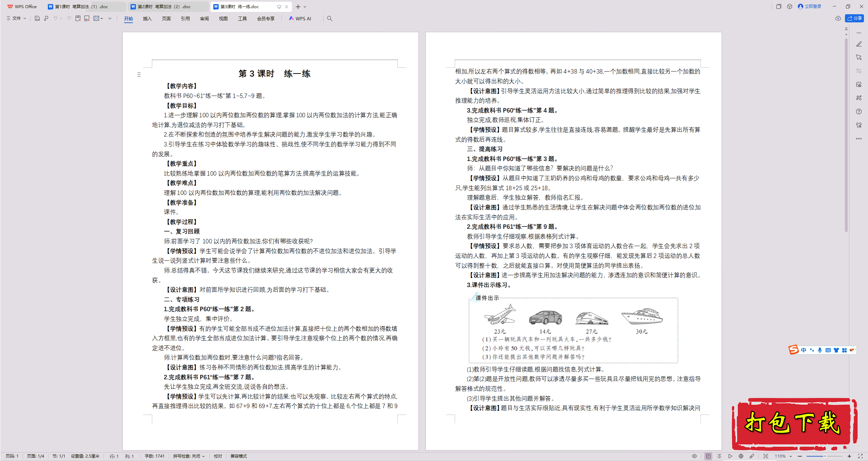Expand the undo history dropdown arrow
Image resolution: width=868 pixels, height=461 pixels.
click(61, 18)
